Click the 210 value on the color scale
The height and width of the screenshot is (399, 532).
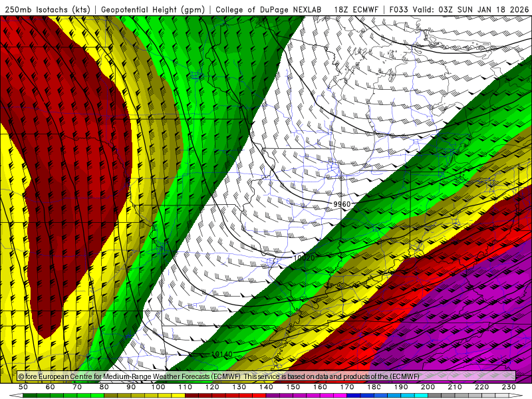pyautogui.click(x=455, y=387)
